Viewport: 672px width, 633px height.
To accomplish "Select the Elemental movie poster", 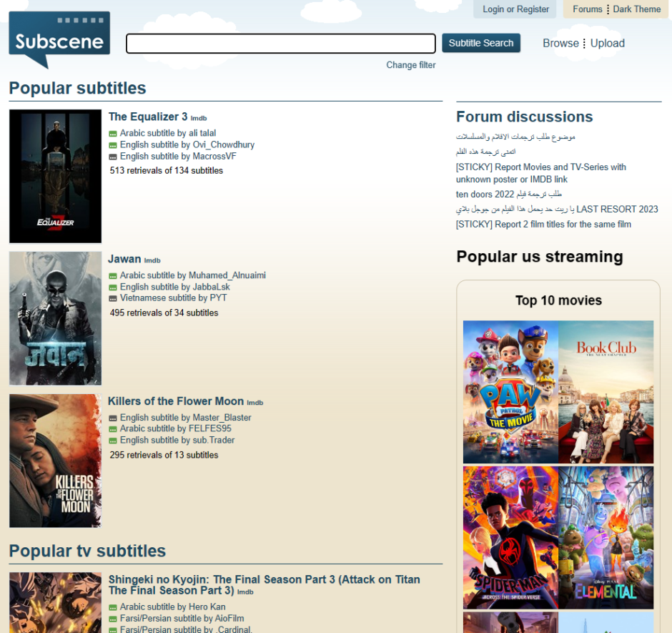I will (x=606, y=537).
